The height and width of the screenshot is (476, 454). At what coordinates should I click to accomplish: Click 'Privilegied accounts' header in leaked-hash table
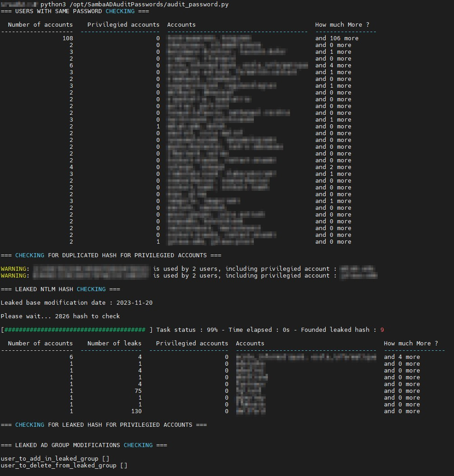192,344
